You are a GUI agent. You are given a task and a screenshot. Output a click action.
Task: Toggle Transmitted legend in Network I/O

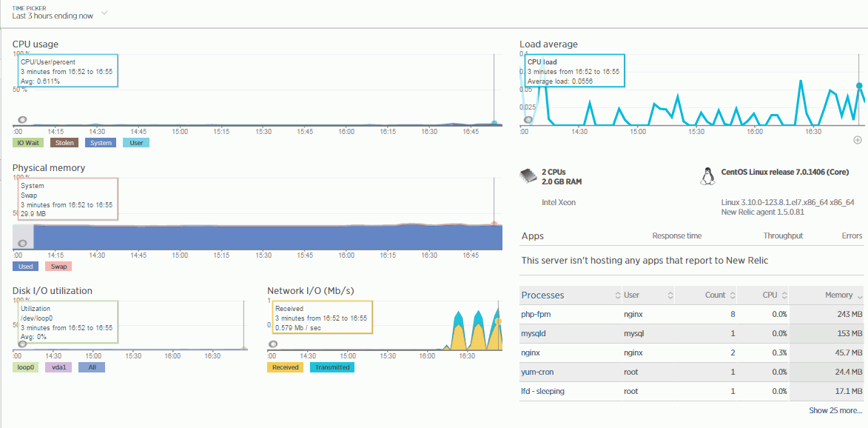click(x=332, y=367)
